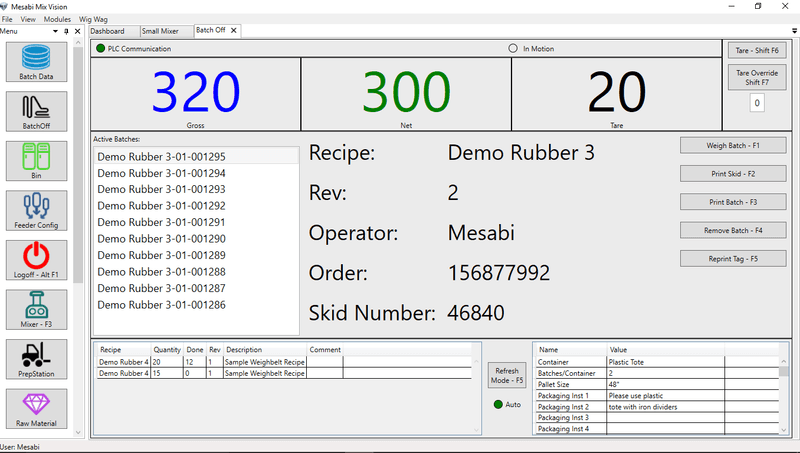The height and width of the screenshot is (453, 800).
Task: Click the Tare - Shift F6 button
Action: [757, 51]
